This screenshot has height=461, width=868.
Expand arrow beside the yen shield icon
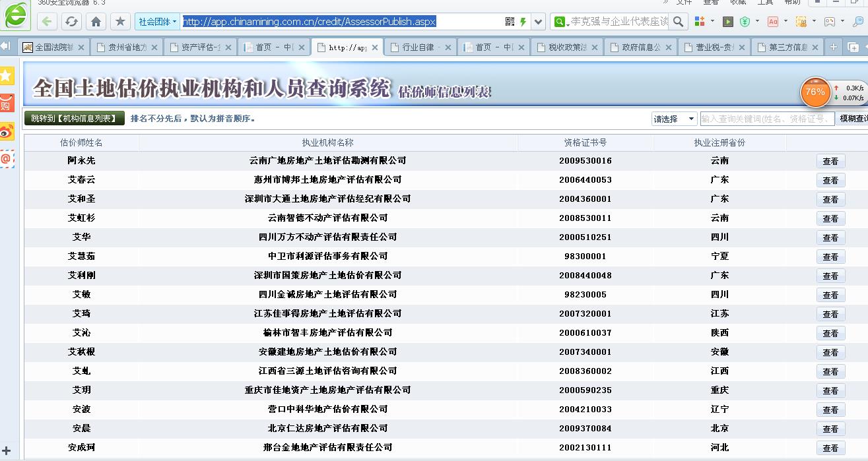click(x=757, y=22)
